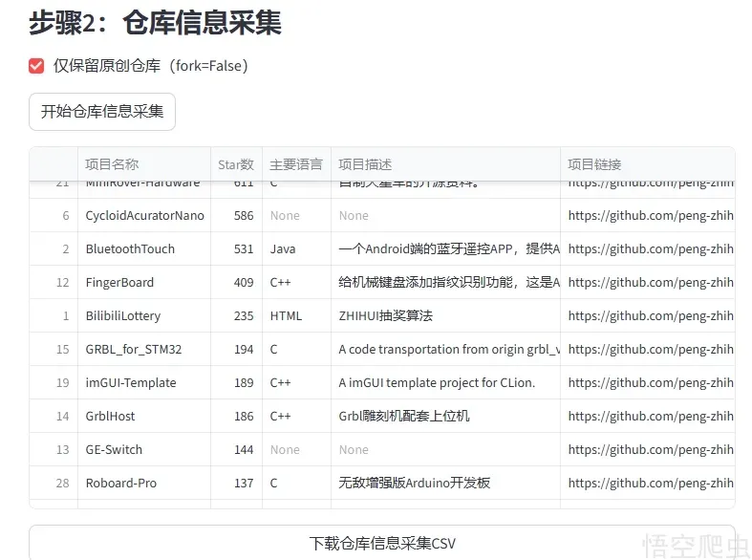Click row index 12 cell
Screen dimensions: 752x560
point(54,283)
